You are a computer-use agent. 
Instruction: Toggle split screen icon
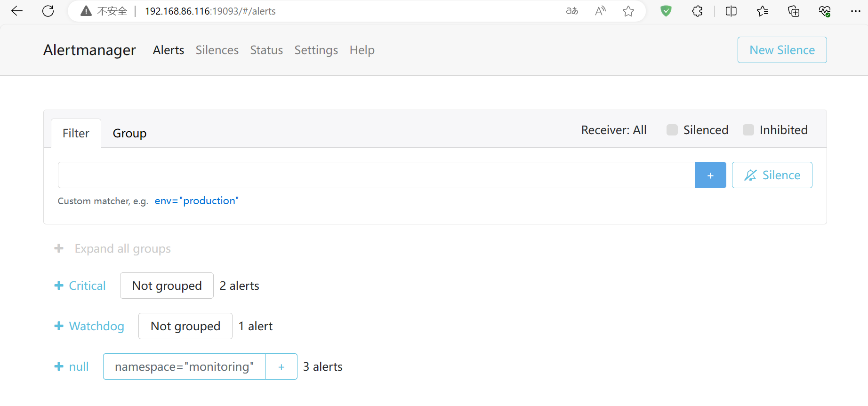point(731,11)
